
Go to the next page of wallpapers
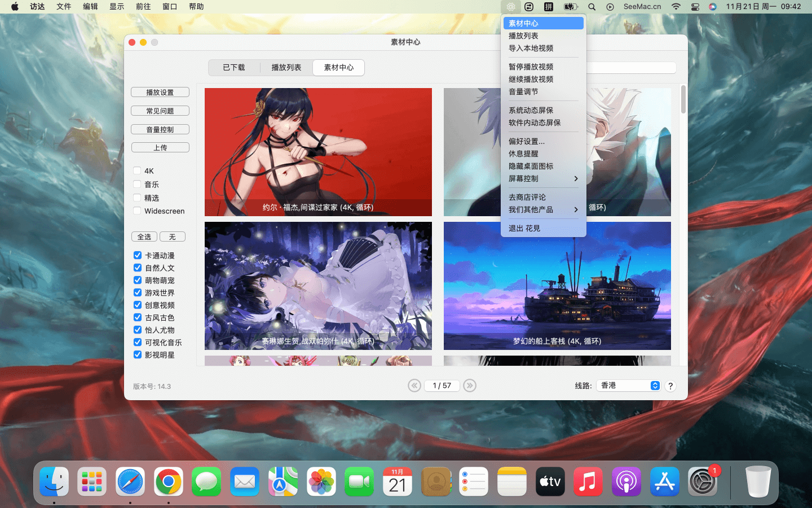(470, 386)
